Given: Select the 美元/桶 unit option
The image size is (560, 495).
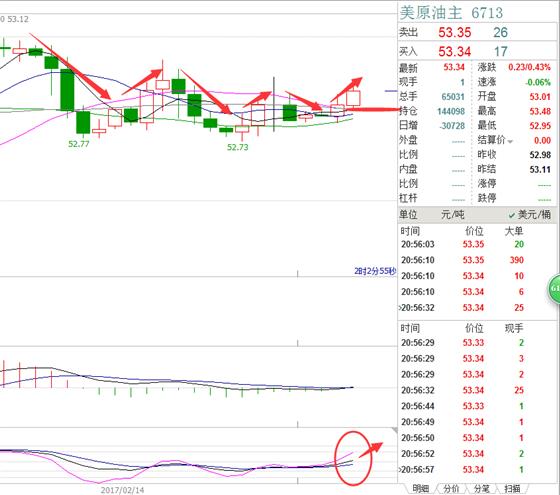Looking at the screenshot, I should (530, 215).
